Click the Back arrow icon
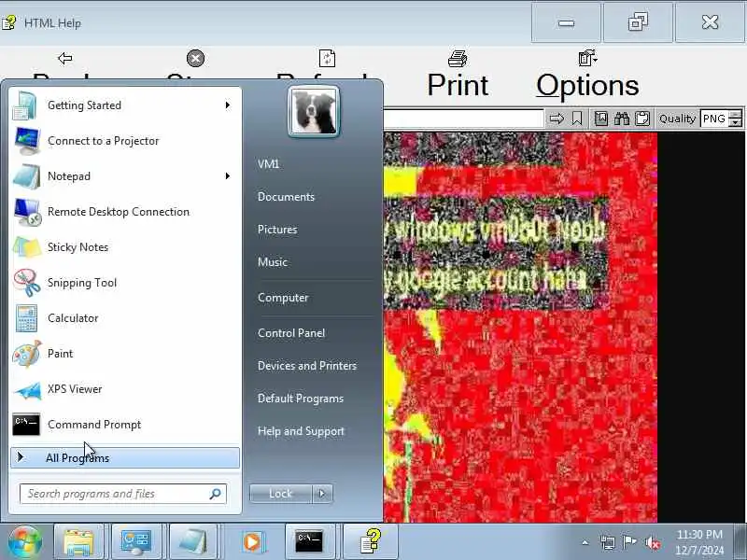 pyautogui.click(x=65, y=59)
